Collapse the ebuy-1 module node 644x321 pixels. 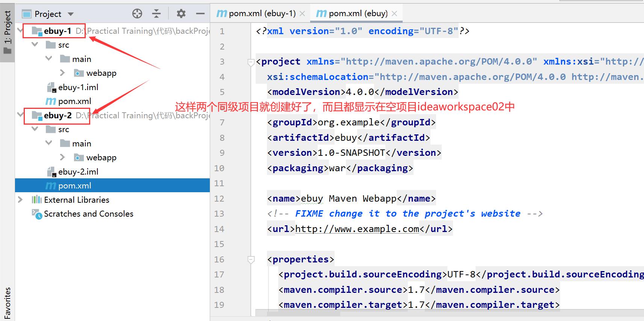click(x=20, y=30)
